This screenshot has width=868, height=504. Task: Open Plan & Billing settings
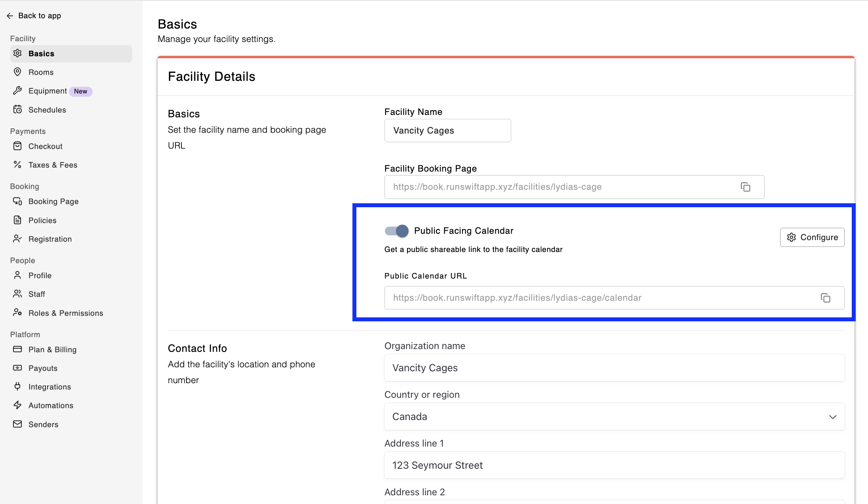52,349
